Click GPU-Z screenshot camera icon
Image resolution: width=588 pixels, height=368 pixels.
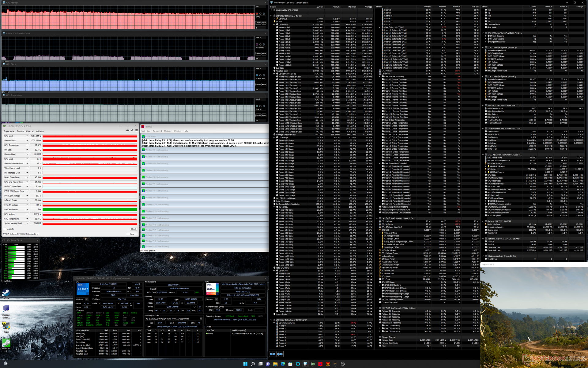pyautogui.click(x=128, y=131)
